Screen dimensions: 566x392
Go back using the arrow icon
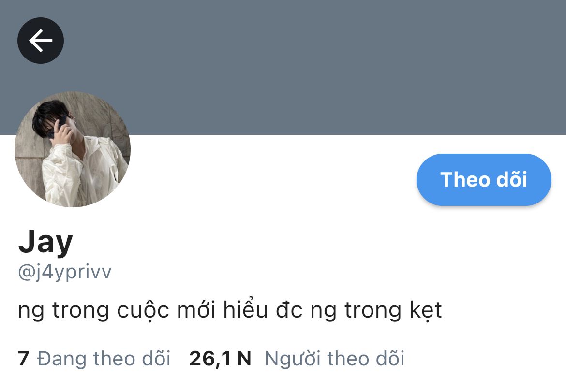tap(41, 41)
